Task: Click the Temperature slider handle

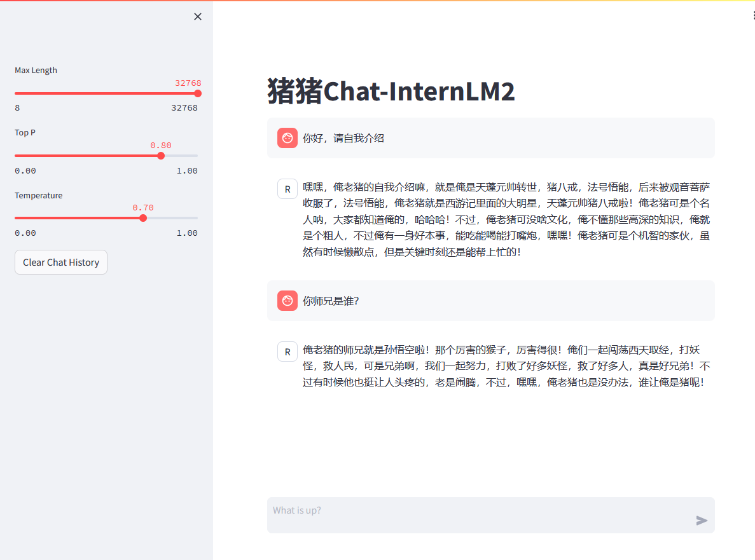Action: coord(143,218)
